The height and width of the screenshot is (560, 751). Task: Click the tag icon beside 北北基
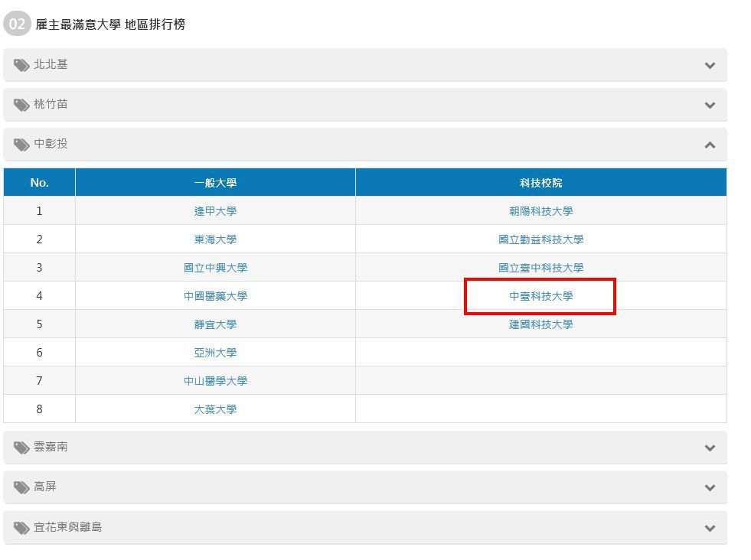(21, 65)
